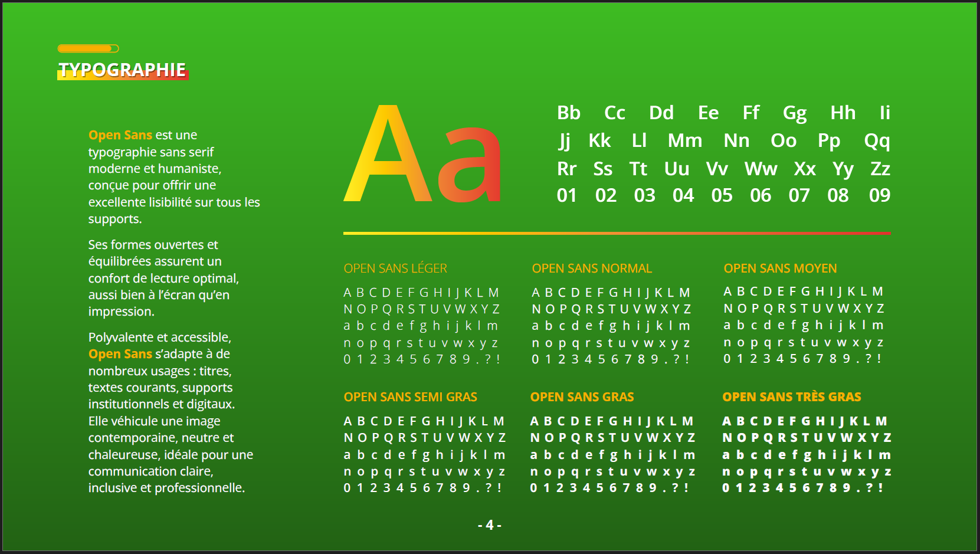Click the 'Dd' letter pair

(661, 113)
